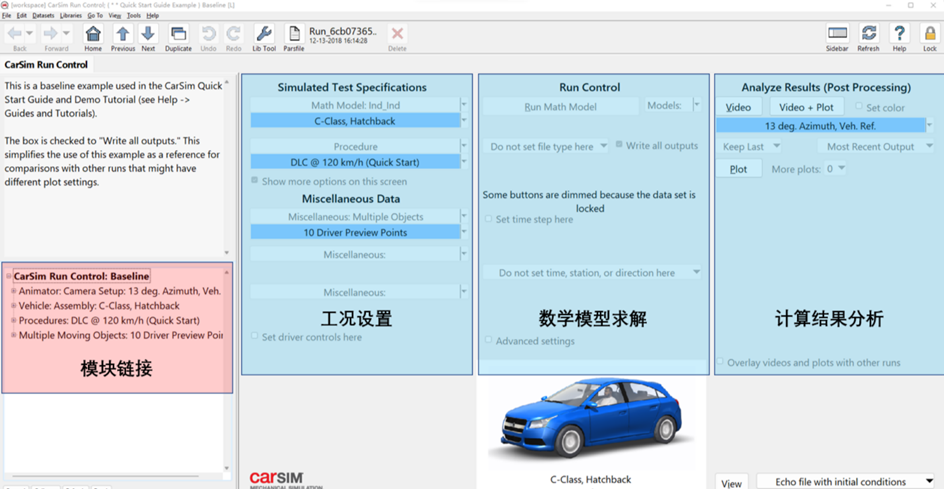
Task: Open Do not set time, station dropdown
Action: [x=592, y=273]
